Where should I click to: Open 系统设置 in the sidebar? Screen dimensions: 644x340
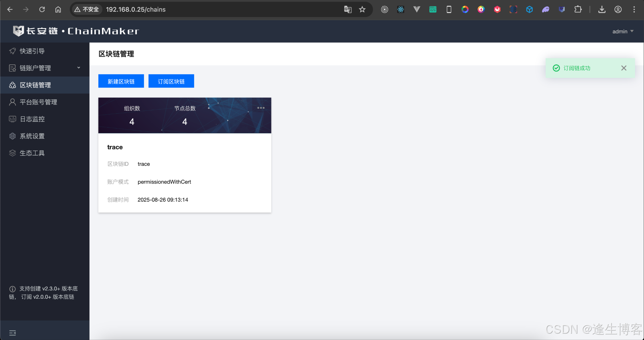click(x=45, y=136)
